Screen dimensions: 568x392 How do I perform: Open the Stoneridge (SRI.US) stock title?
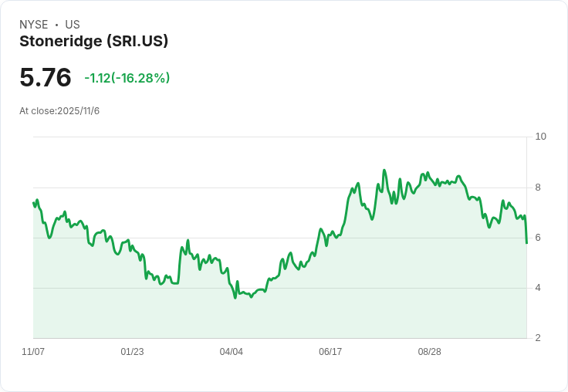[x=93, y=42]
